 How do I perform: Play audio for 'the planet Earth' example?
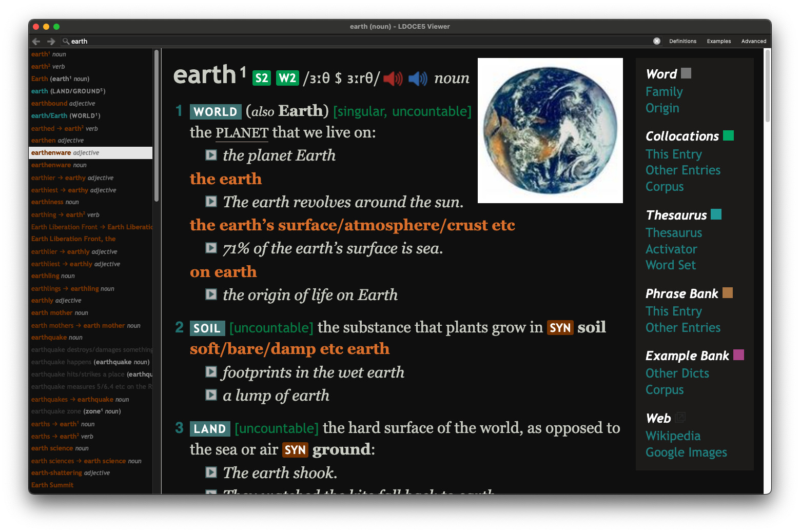pos(211,155)
